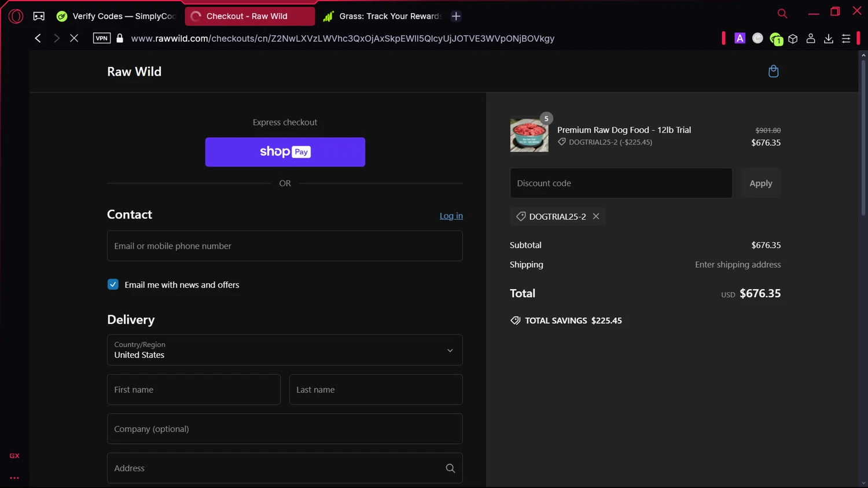868x488 pixels.
Task: Click the Express checkout heading
Action: (x=285, y=122)
